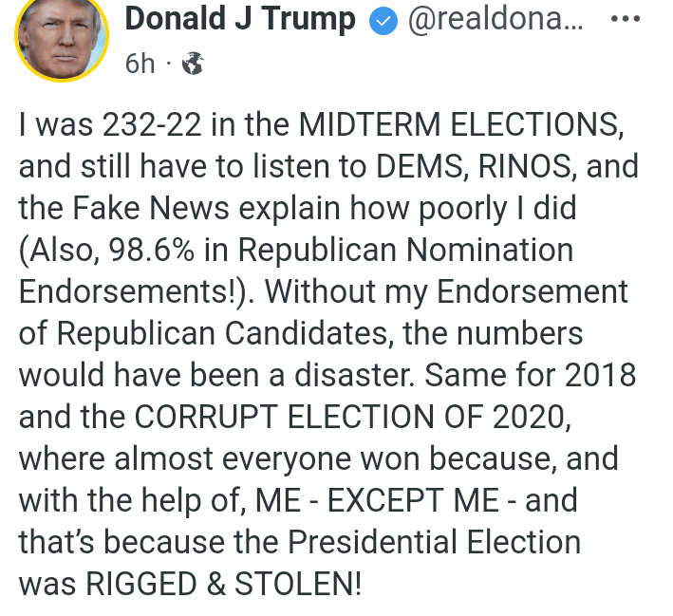
Task: Open the Donald J Trump profile name
Action: (x=240, y=18)
